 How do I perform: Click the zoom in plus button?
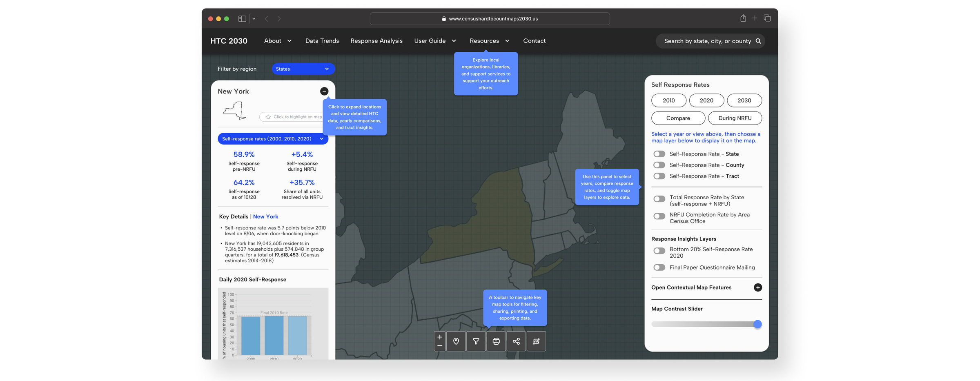pos(439,337)
